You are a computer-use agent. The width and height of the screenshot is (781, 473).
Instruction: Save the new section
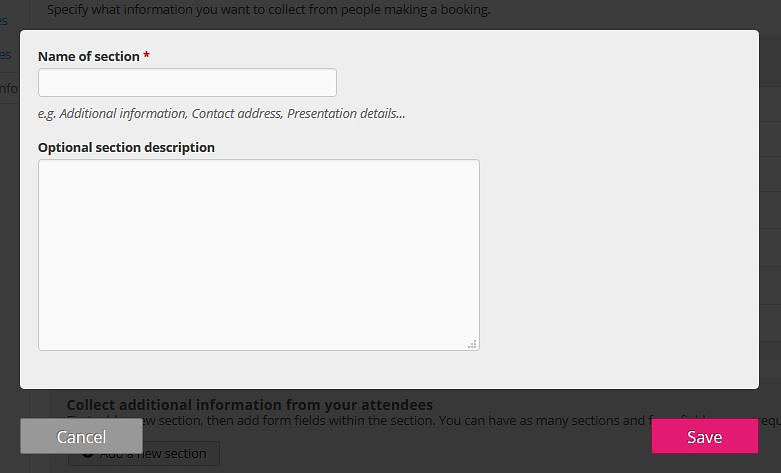point(705,436)
